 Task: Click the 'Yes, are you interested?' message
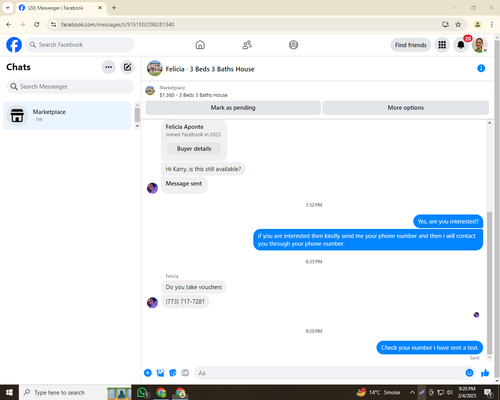click(x=448, y=221)
